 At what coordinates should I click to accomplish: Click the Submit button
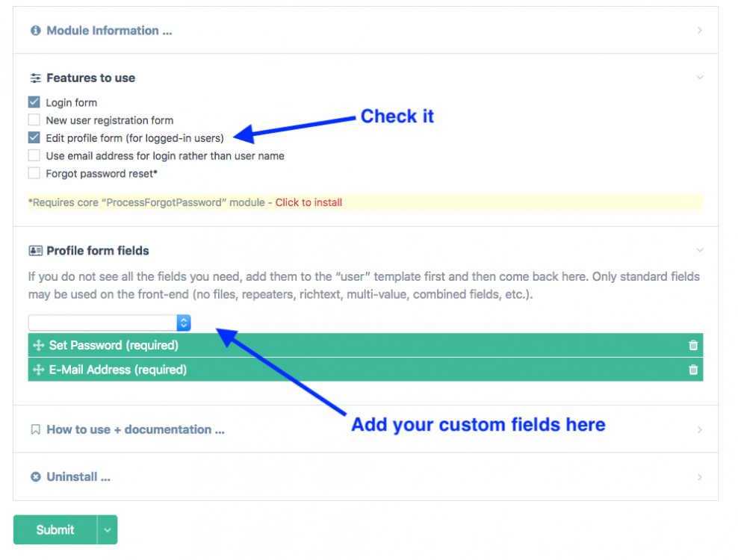pyautogui.click(x=55, y=530)
